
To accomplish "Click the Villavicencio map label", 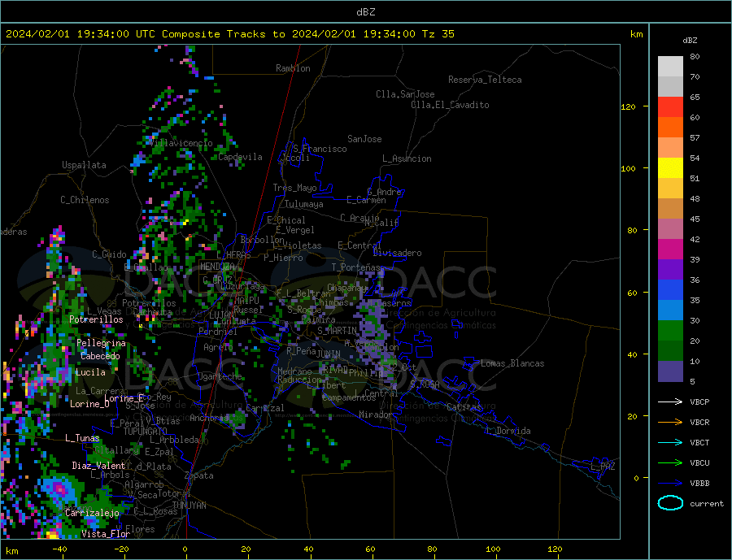I will 181,143.
